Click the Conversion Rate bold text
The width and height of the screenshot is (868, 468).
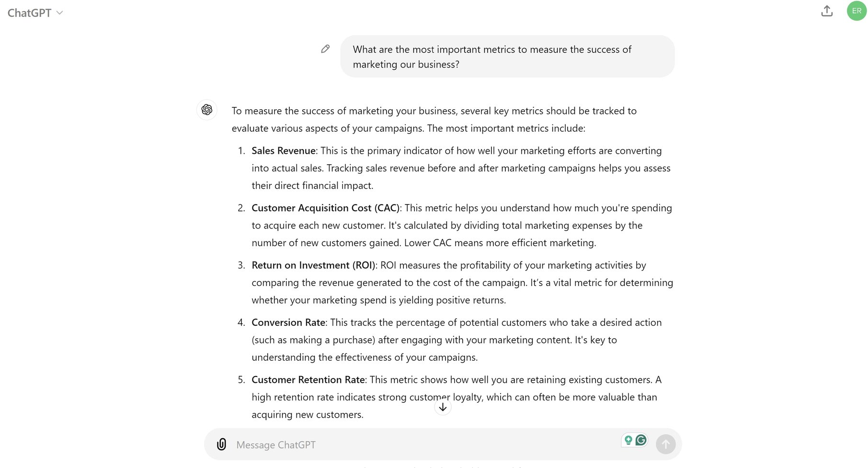point(288,322)
